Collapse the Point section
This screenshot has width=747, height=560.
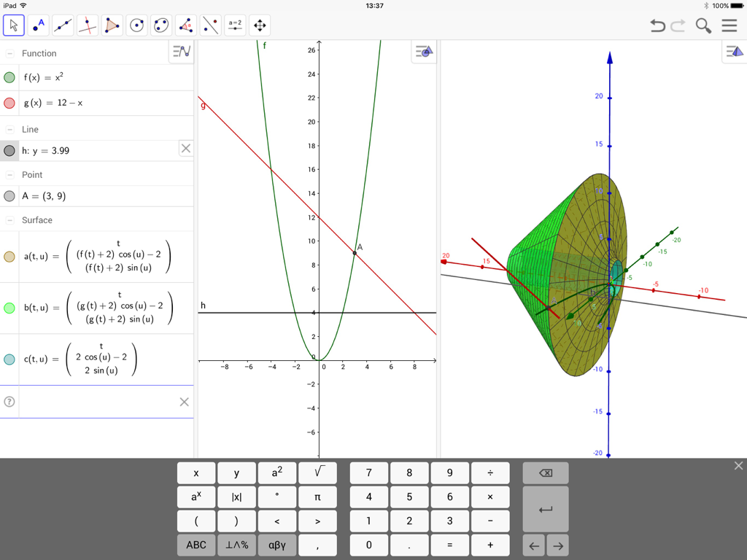[x=9, y=174]
